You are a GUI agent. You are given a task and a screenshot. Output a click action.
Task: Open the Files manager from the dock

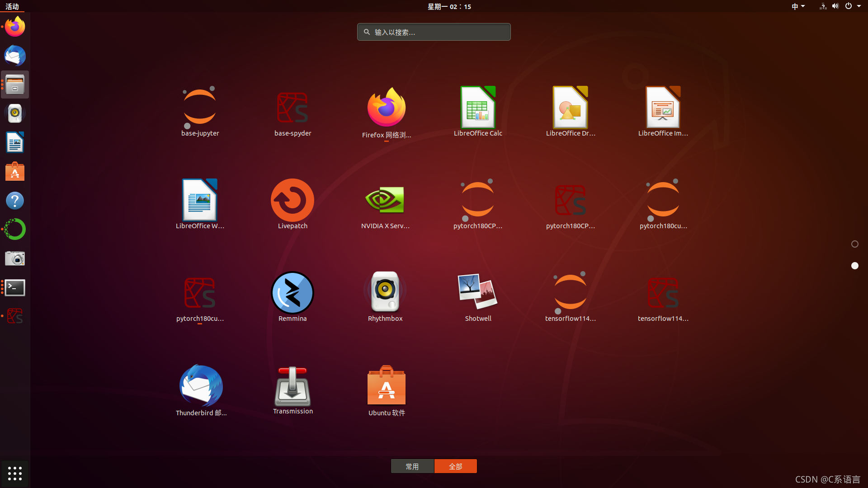(x=15, y=84)
